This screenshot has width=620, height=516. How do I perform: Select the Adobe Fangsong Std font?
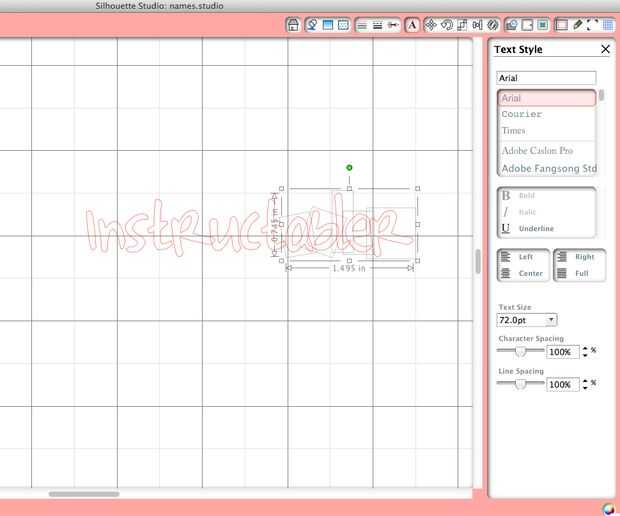548,168
